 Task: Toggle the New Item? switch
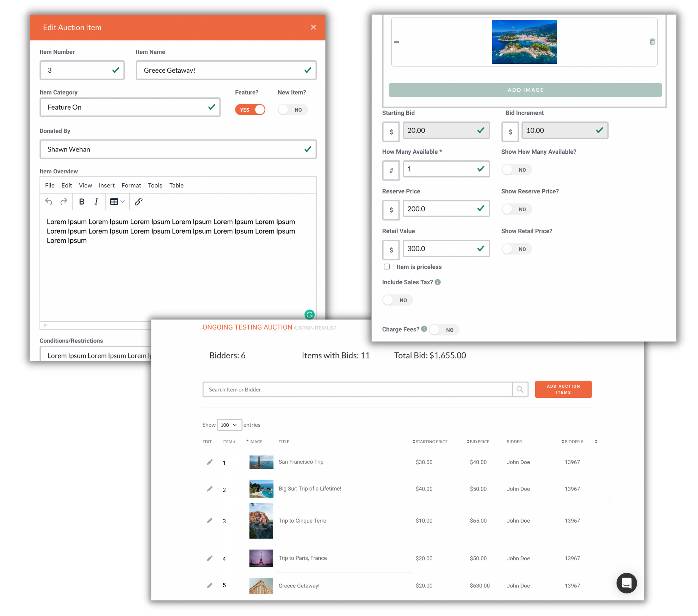tap(292, 110)
